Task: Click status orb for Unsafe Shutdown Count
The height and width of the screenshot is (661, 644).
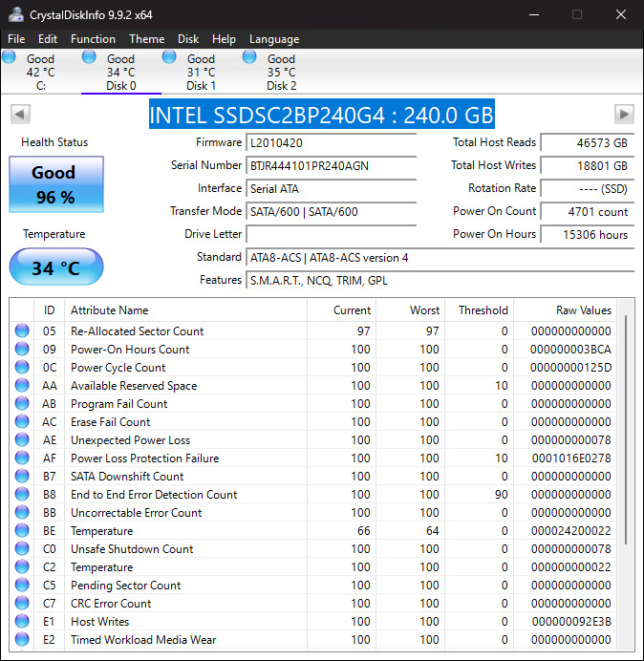Action: click(x=22, y=548)
